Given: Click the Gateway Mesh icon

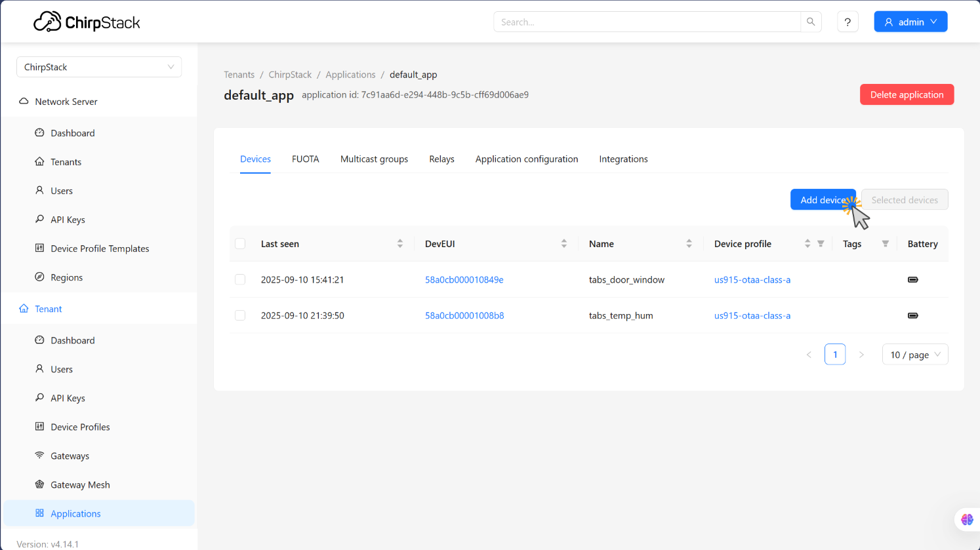Looking at the screenshot, I should click(39, 484).
